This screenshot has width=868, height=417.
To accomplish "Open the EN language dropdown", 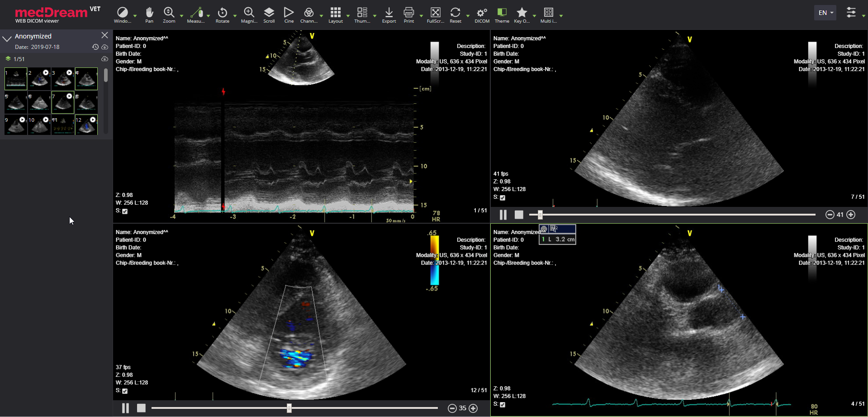I will [x=825, y=12].
